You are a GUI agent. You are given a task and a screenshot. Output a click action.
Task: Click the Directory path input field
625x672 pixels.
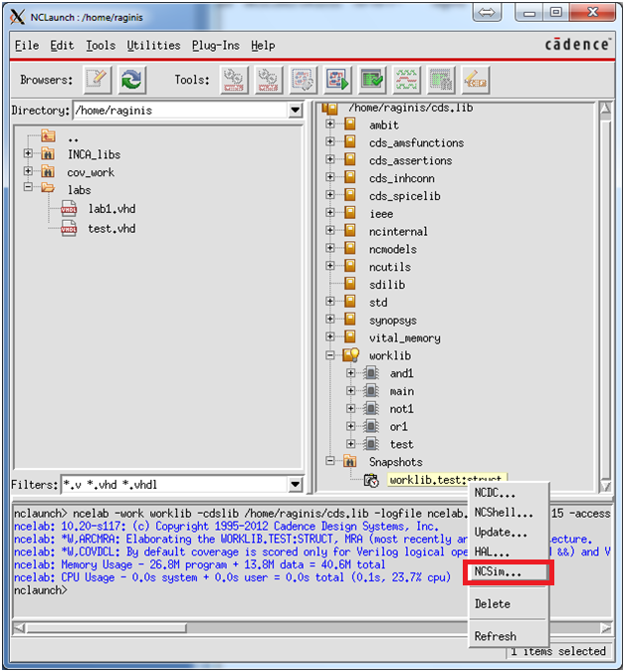point(181,111)
